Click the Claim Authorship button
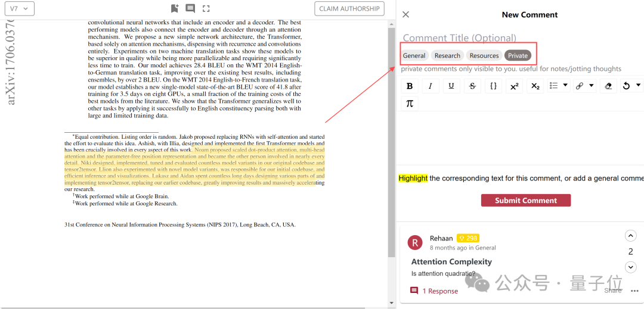 [349, 8]
